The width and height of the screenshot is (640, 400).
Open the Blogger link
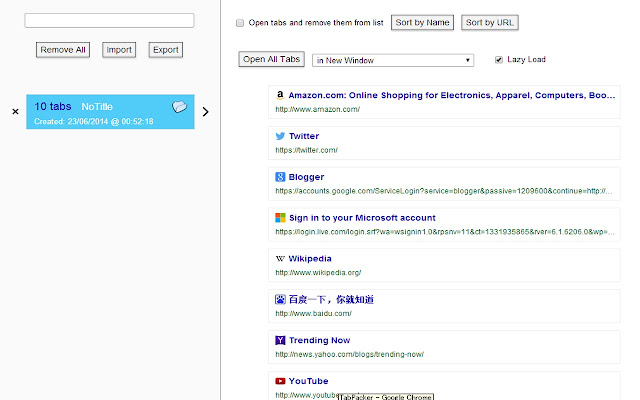pyautogui.click(x=306, y=177)
